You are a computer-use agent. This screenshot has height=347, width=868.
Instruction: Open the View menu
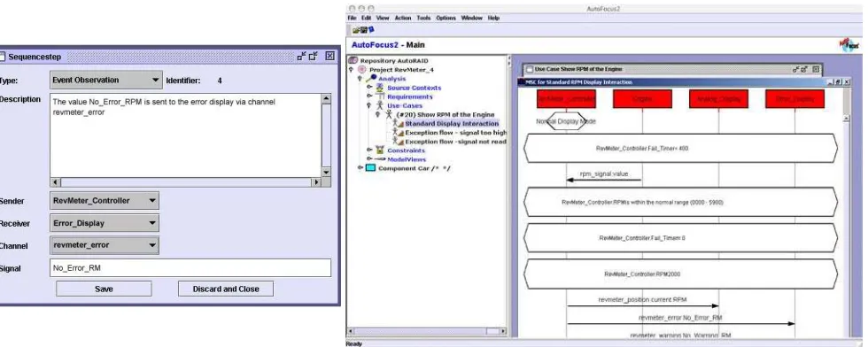click(383, 18)
